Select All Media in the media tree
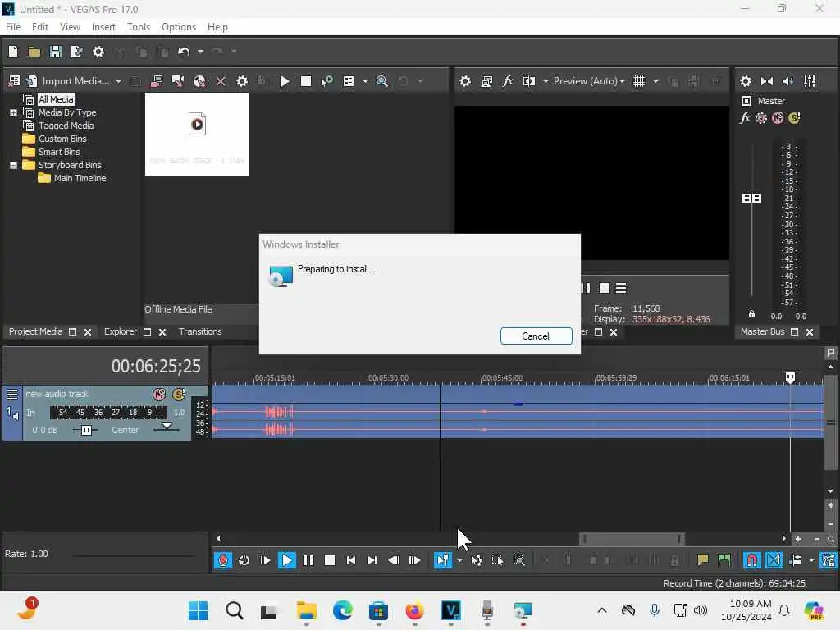840x630 pixels. 57,99
